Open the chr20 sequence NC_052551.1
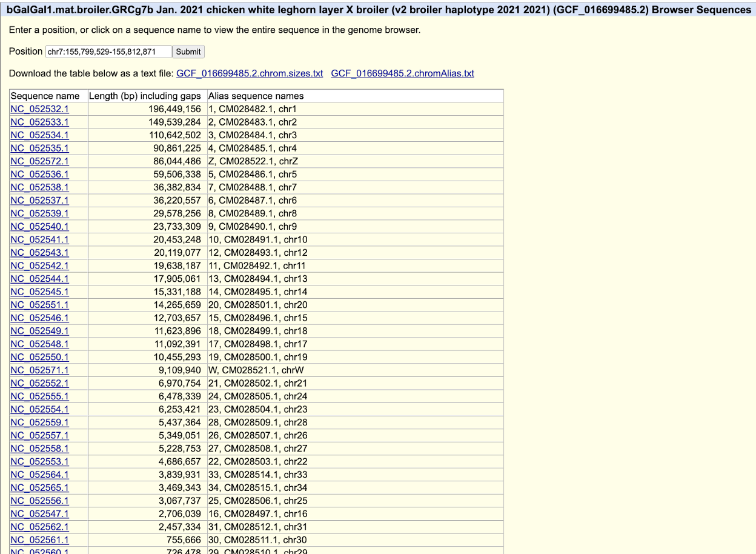756x554 pixels. 39,305
